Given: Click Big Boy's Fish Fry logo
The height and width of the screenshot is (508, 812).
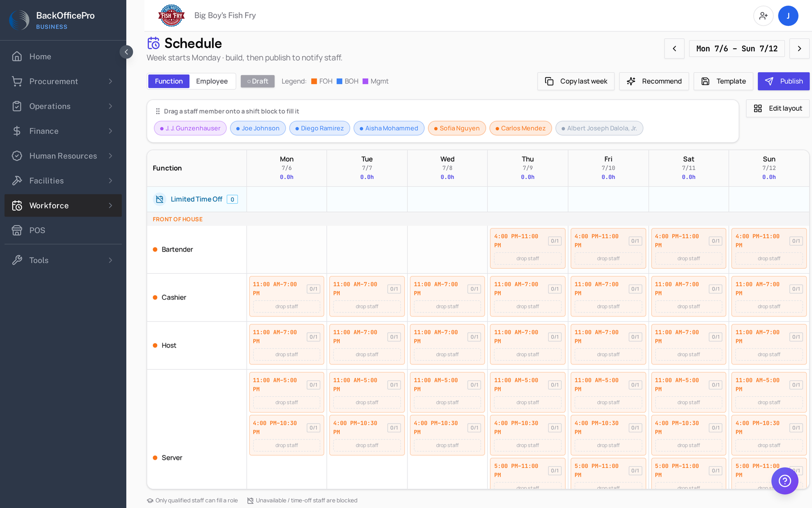Looking at the screenshot, I should point(172,15).
